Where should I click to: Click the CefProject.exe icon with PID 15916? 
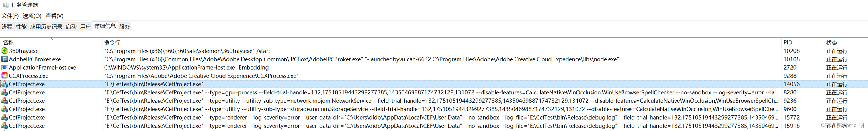4,126
